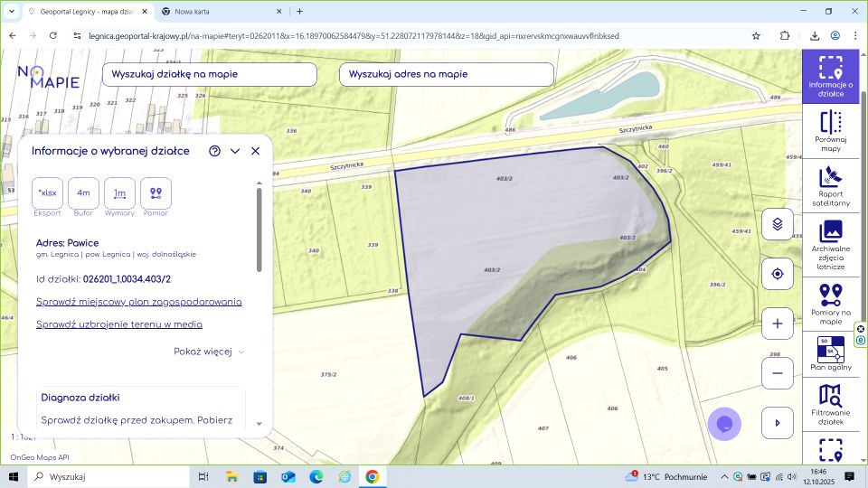The width and height of the screenshot is (868, 488).
Task: Center map on my location
Action: point(777,274)
